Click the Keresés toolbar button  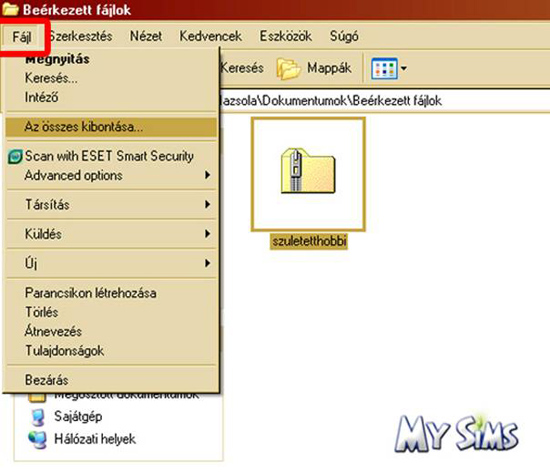tap(242, 68)
